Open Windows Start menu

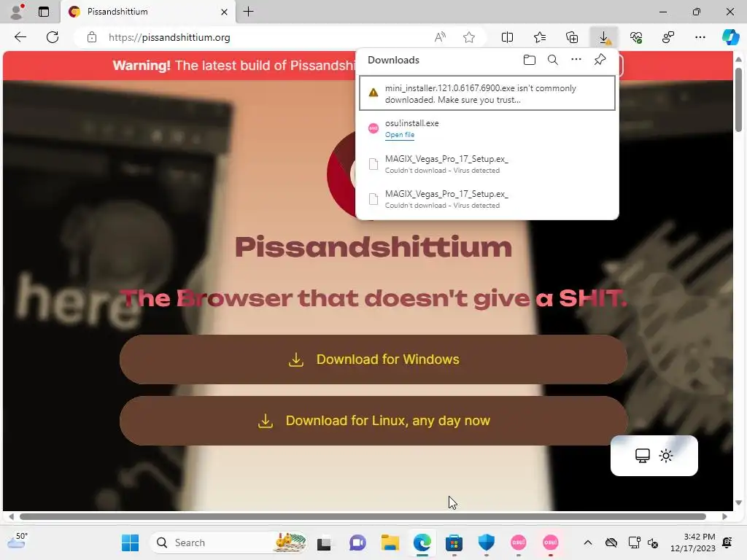[x=130, y=542]
